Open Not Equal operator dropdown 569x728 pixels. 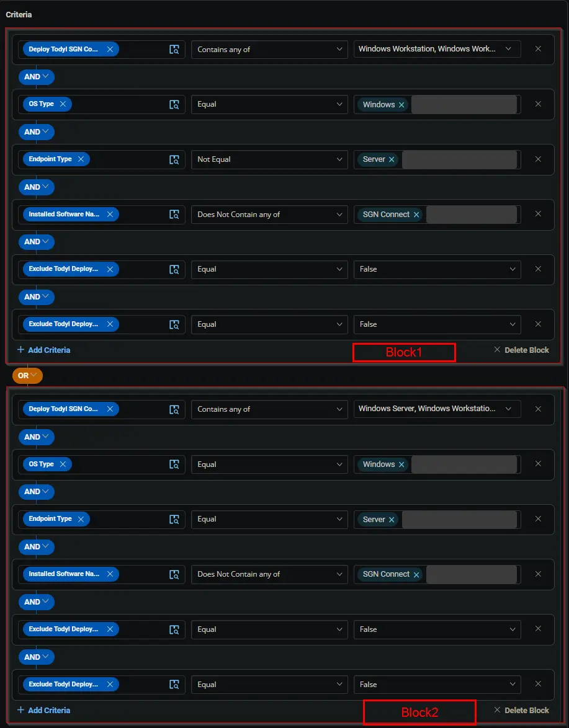[269, 159]
